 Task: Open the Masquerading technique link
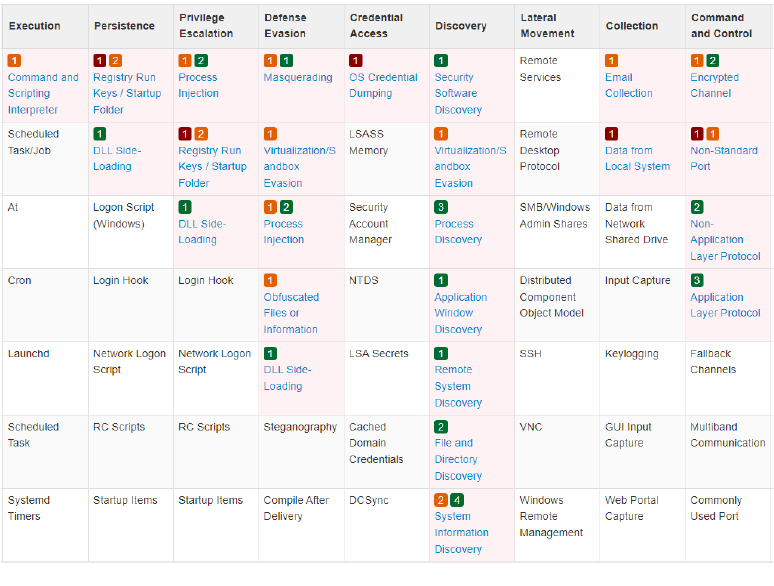click(298, 78)
